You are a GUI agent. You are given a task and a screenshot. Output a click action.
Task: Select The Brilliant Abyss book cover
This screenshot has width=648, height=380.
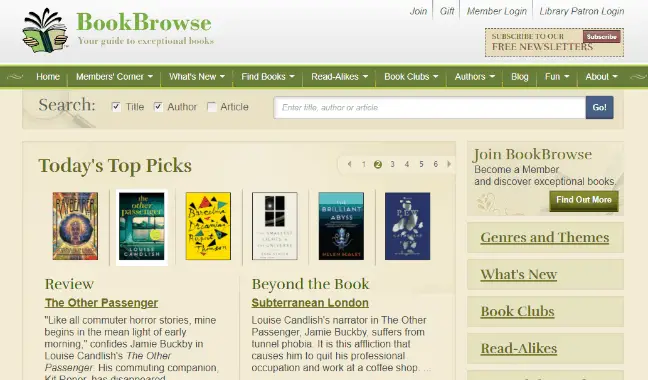tap(341, 226)
